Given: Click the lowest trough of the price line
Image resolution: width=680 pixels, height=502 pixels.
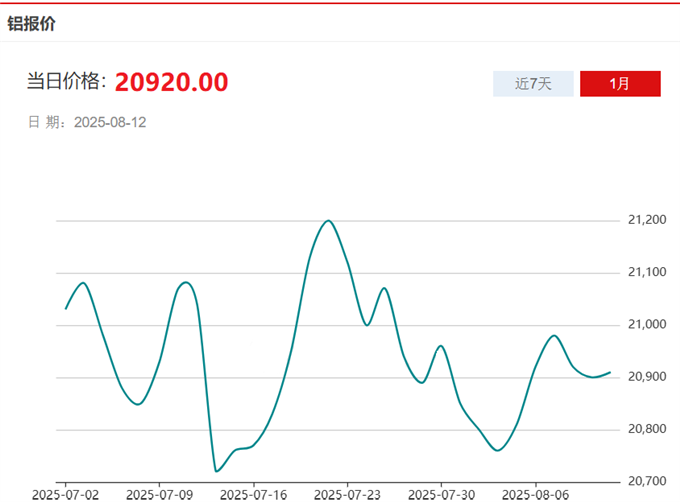Looking at the screenshot, I should point(217,471).
